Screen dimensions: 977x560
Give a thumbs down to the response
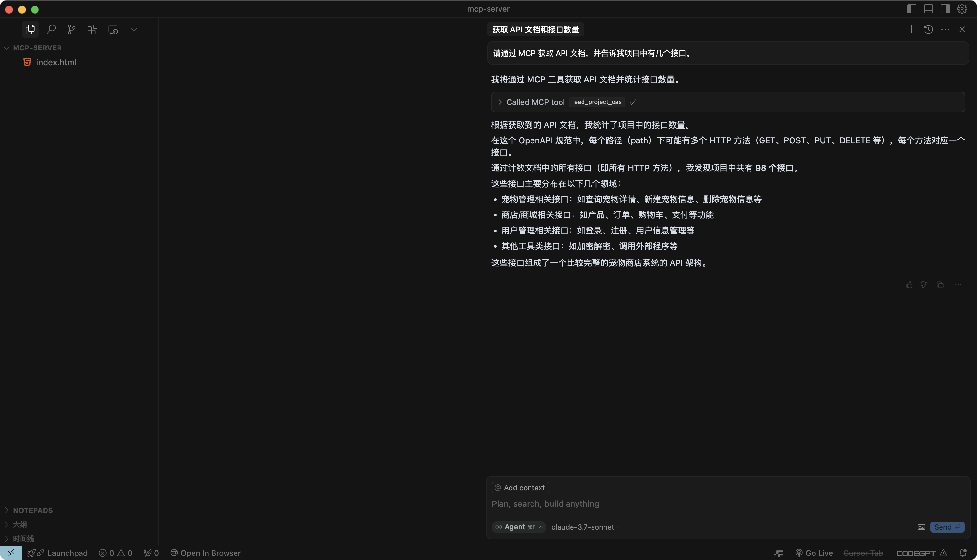pos(924,285)
